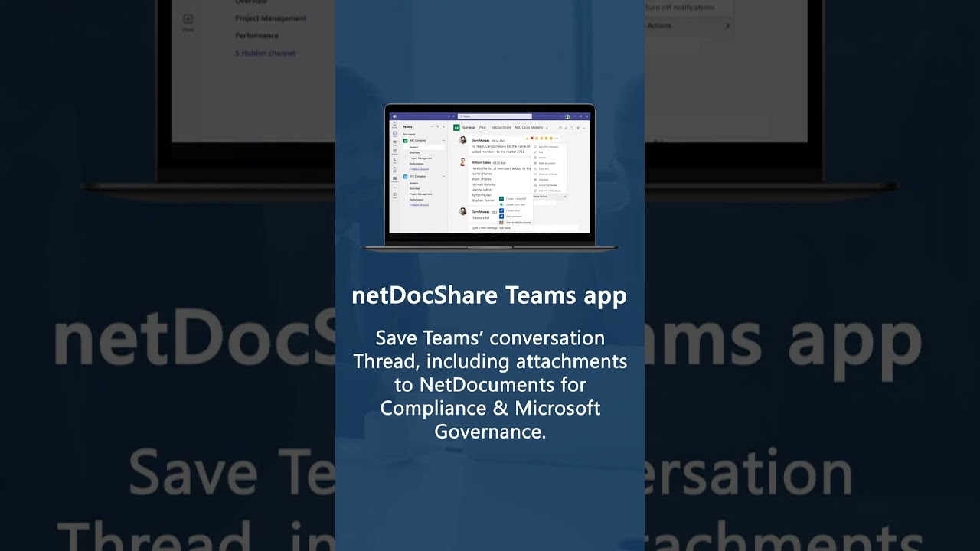Open the Files icon in Teams sidebar
The image size is (980, 551).
pos(394,169)
